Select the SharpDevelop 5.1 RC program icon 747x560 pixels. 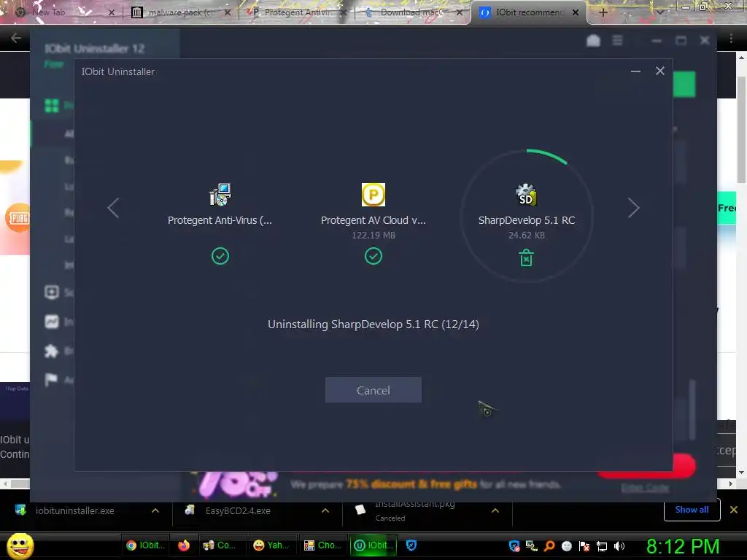point(526,195)
